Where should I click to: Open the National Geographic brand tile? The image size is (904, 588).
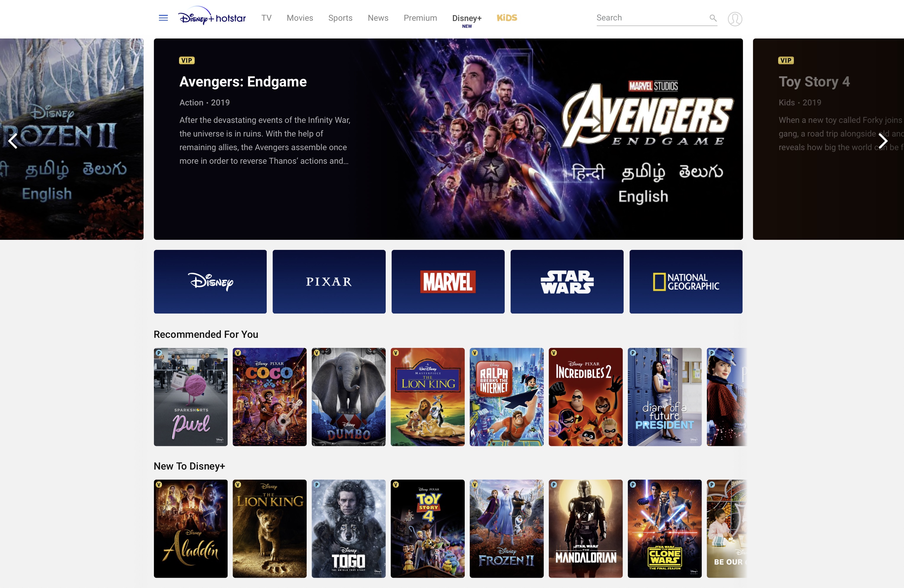click(x=686, y=282)
